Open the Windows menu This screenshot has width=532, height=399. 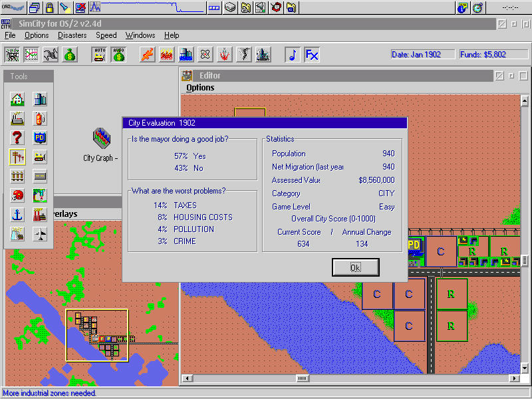[140, 35]
